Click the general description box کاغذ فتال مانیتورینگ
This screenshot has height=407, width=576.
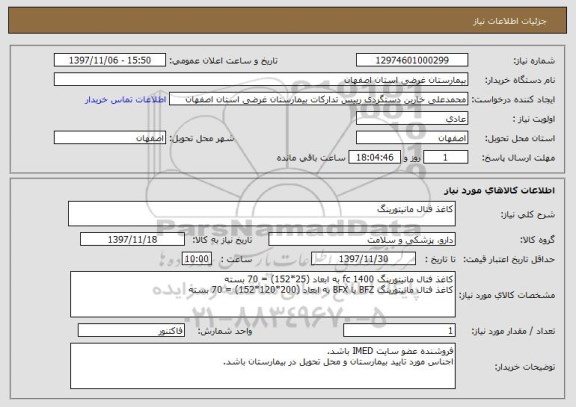[x=262, y=214]
